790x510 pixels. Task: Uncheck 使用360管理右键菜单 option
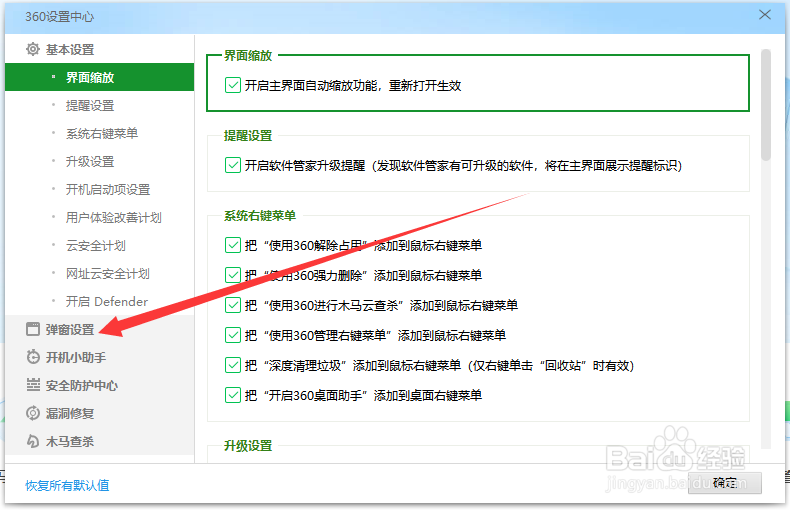(233, 335)
